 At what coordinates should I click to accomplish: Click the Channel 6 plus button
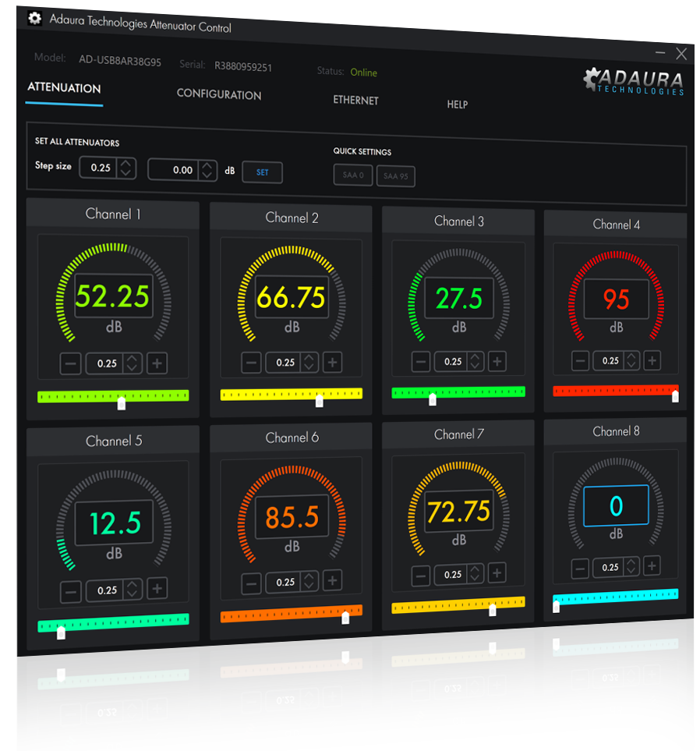pyautogui.click(x=332, y=580)
